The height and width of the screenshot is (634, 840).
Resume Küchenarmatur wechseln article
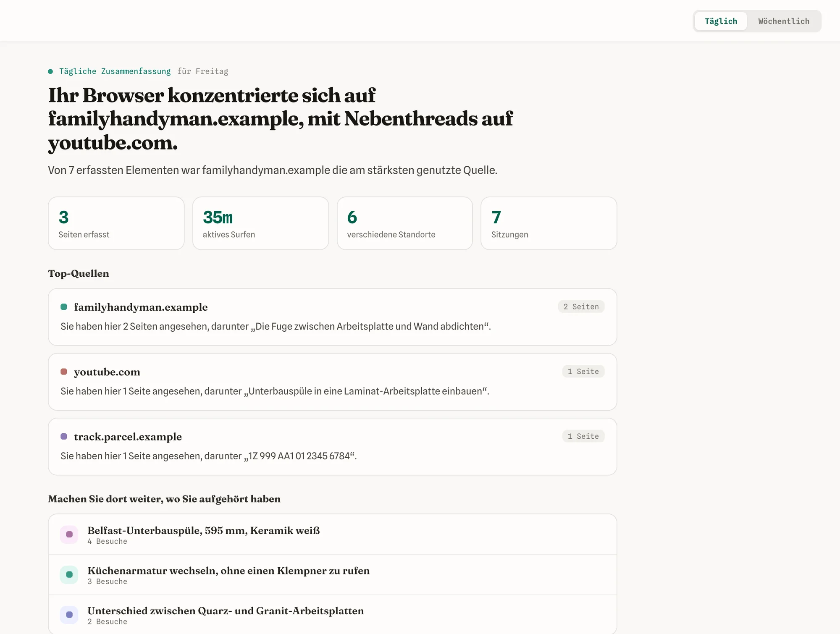point(332,575)
